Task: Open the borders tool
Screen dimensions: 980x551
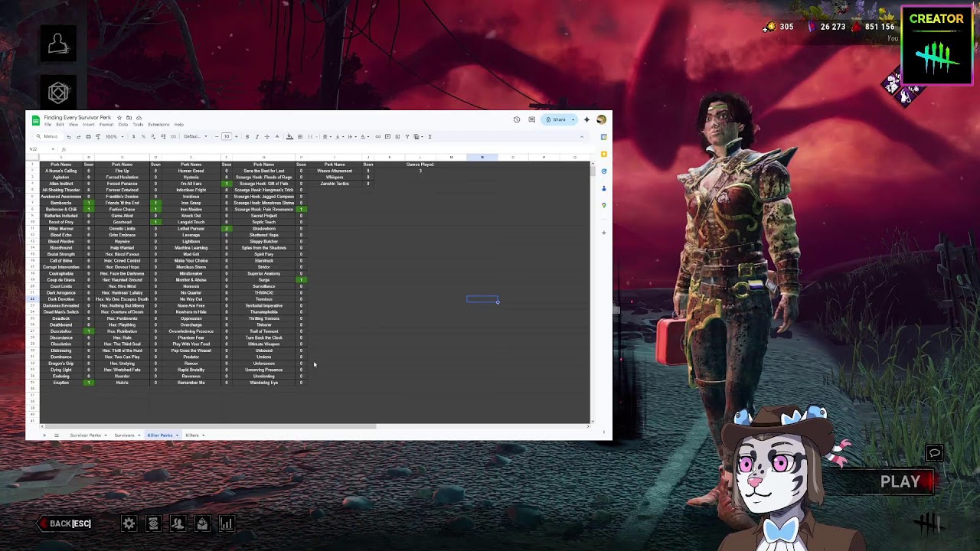Action: click(300, 136)
